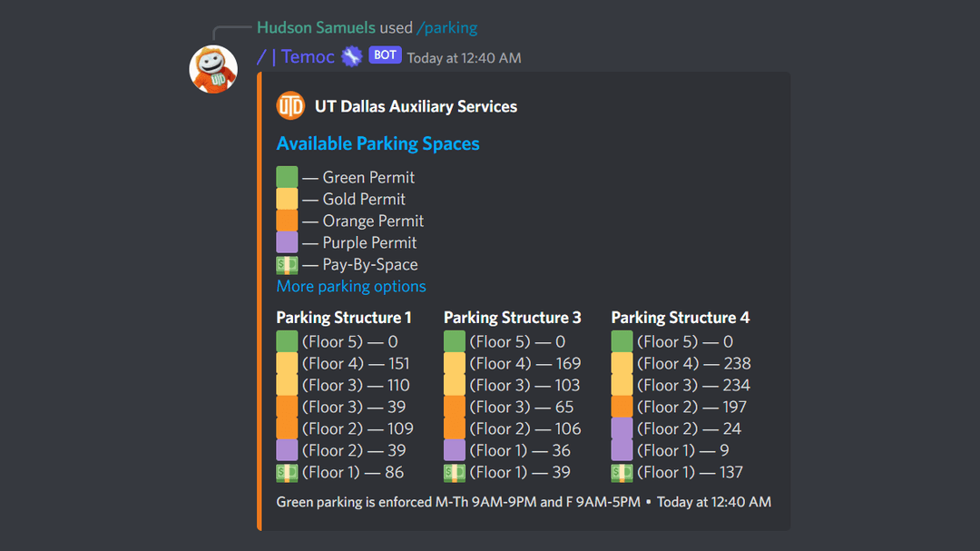Image resolution: width=980 pixels, height=551 pixels.
Task: Click the Purple Permit color square in legend
Action: point(287,243)
